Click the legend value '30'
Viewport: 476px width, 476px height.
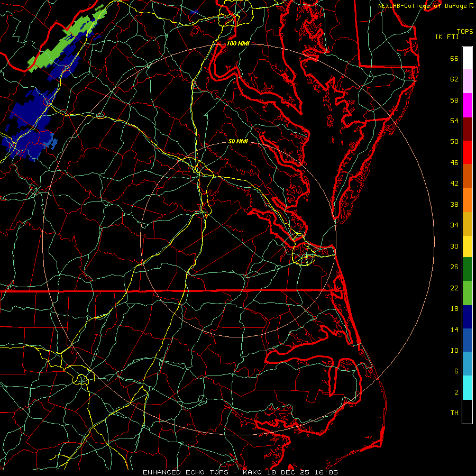click(454, 246)
